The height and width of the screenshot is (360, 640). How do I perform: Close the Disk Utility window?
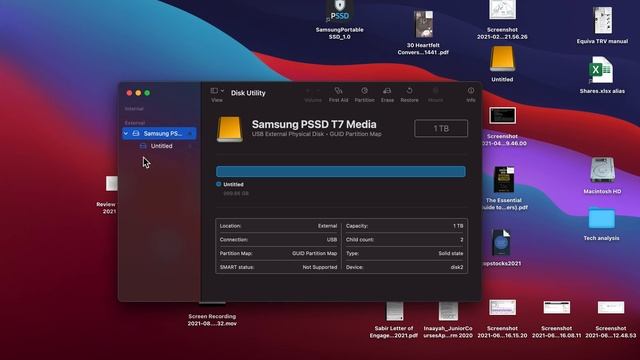pyautogui.click(x=129, y=93)
